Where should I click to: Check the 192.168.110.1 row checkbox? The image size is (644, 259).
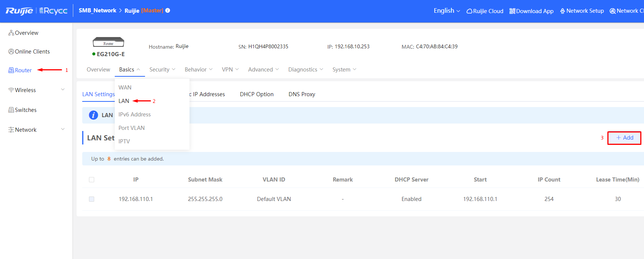[92, 199]
